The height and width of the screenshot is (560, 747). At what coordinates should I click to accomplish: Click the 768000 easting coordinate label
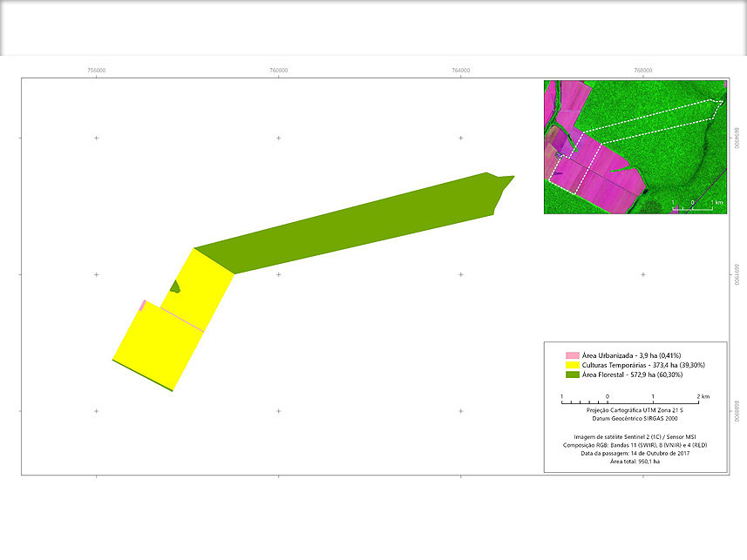(642, 71)
